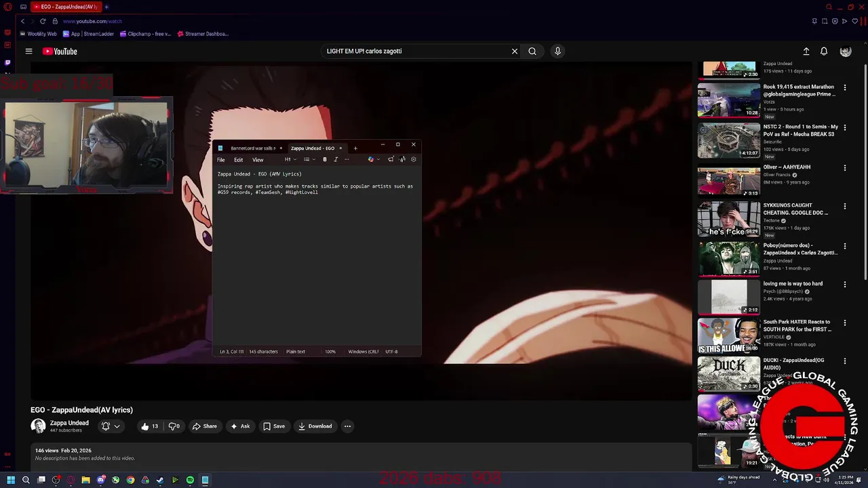Open Clipchamp bookmark
Viewport: 868px width, 488px height.
click(145, 34)
